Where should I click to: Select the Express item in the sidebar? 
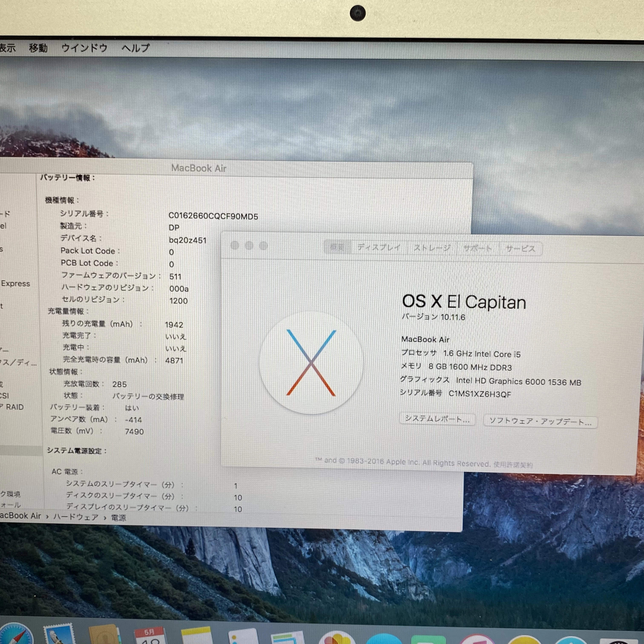(15, 284)
